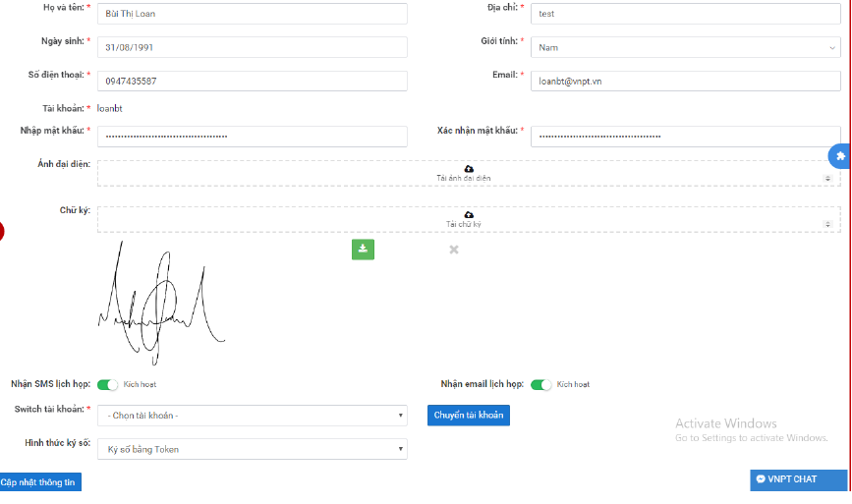Open the Giới tính dropdown
The width and height of the screenshot is (852, 504).
pyautogui.click(x=685, y=47)
